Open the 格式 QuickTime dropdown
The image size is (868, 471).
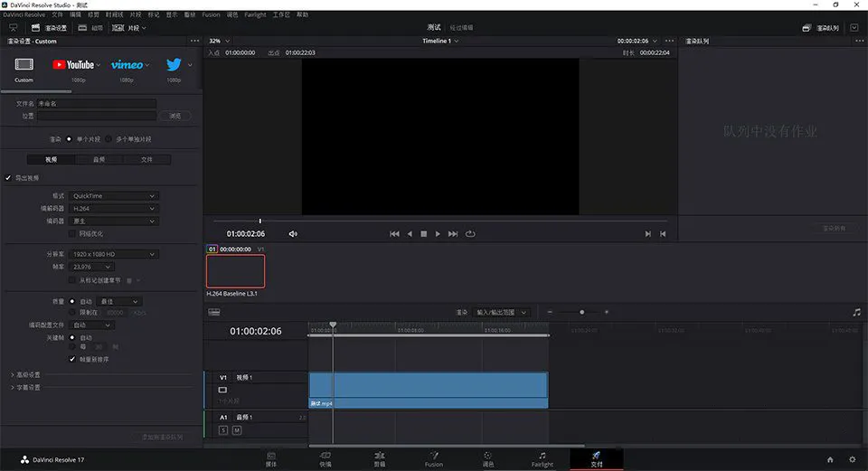tap(114, 196)
